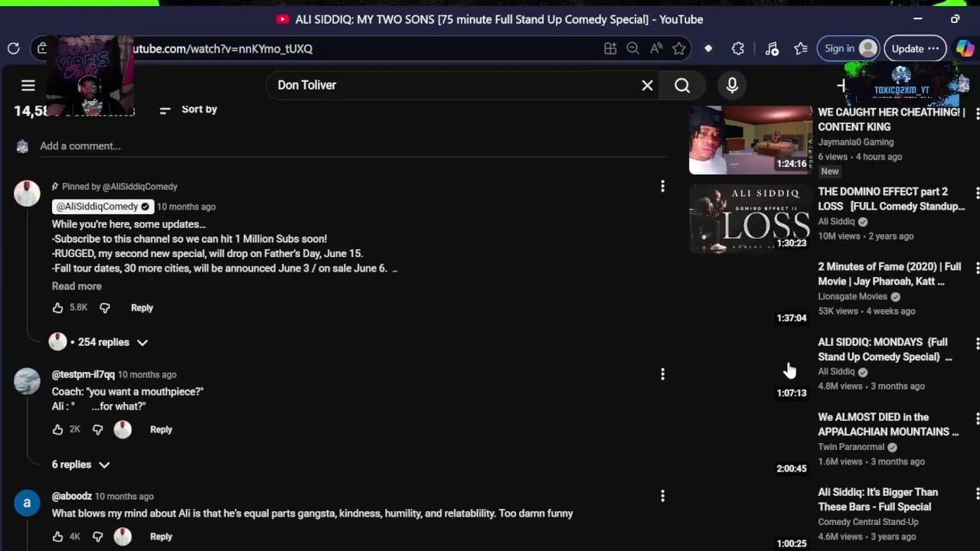Open the Sort by comments menu
Screen dimensions: 980x551
(188, 109)
